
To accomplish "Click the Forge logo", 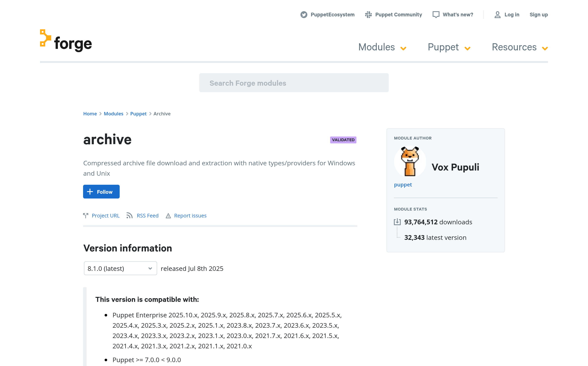I will pos(66,40).
